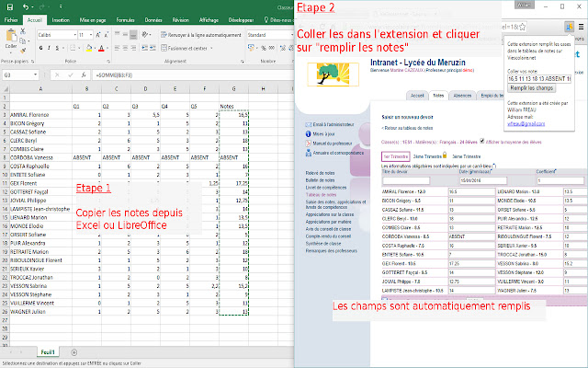
Task: Switch to the Mise en page tab
Action: 93,20
